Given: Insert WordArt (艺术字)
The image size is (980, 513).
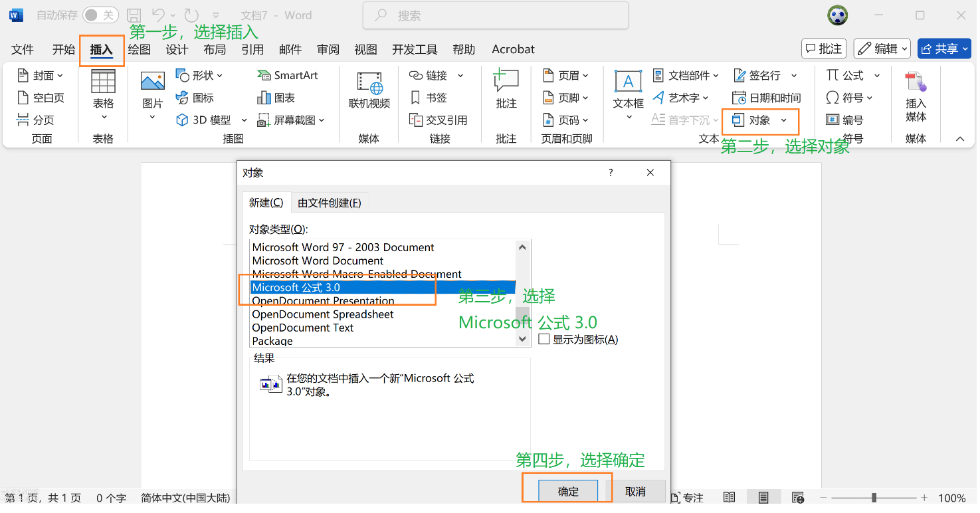Looking at the screenshot, I should tap(680, 98).
